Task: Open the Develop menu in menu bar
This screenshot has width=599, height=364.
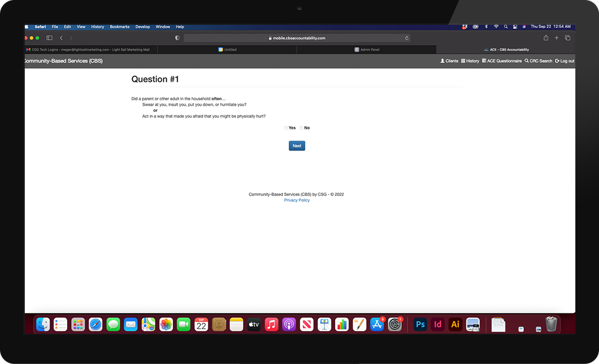Action: [143, 26]
